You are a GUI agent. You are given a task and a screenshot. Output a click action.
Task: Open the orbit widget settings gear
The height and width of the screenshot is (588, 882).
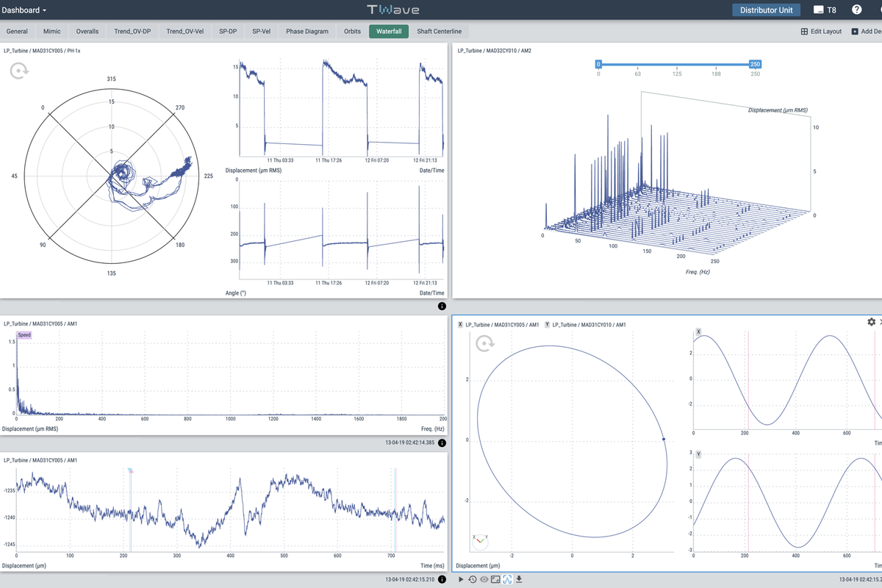point(872,322)
